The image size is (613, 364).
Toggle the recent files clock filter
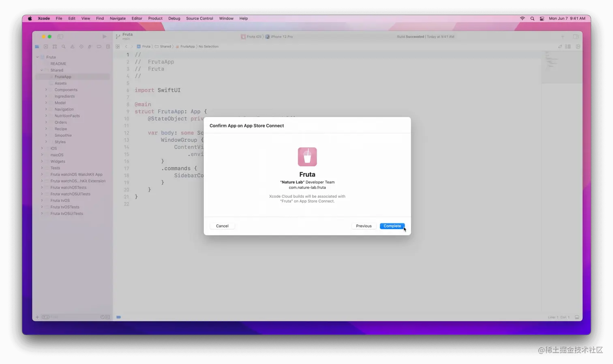(102, 317)
